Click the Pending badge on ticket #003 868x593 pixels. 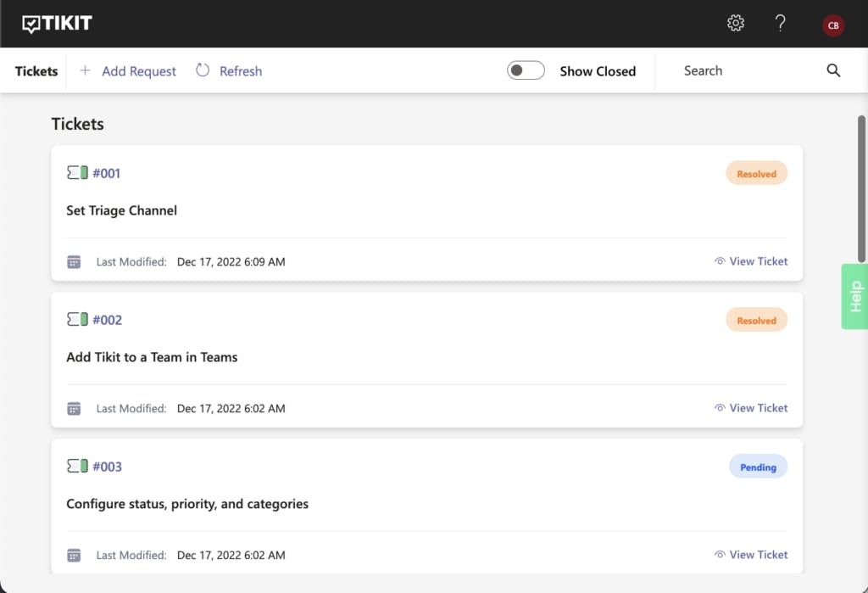pos(758,467)
